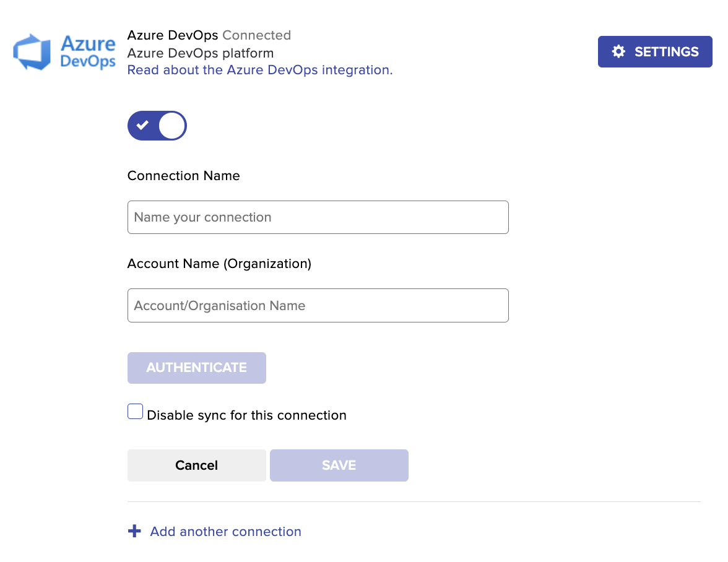Click the plus icon to add a connection
The width and height of the screenshot is (728, 562).
coord(134,531)
